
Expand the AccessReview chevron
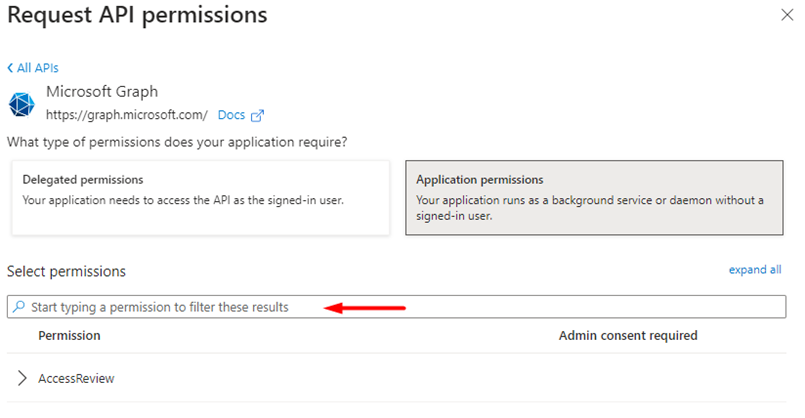(22, 378)
